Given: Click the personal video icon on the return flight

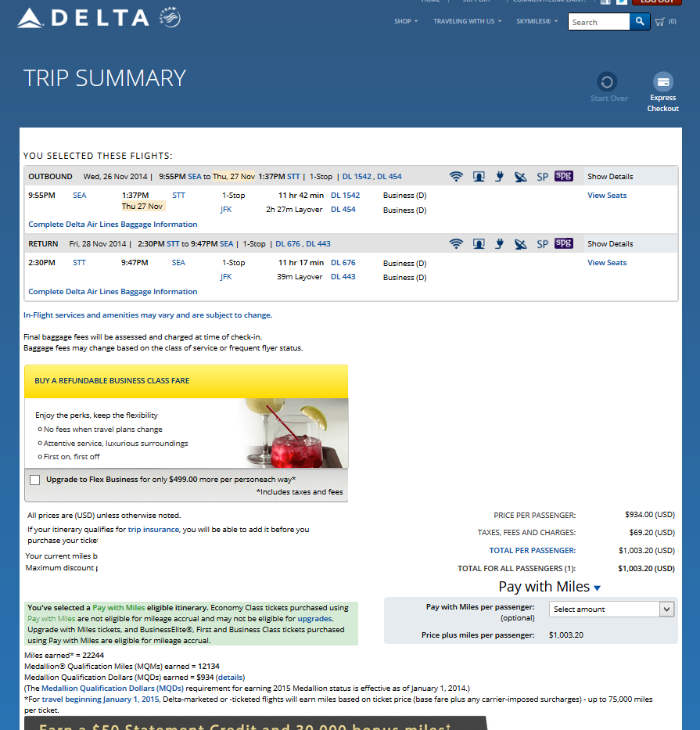Looking at the screenshot, I should [x=479, y=244].
